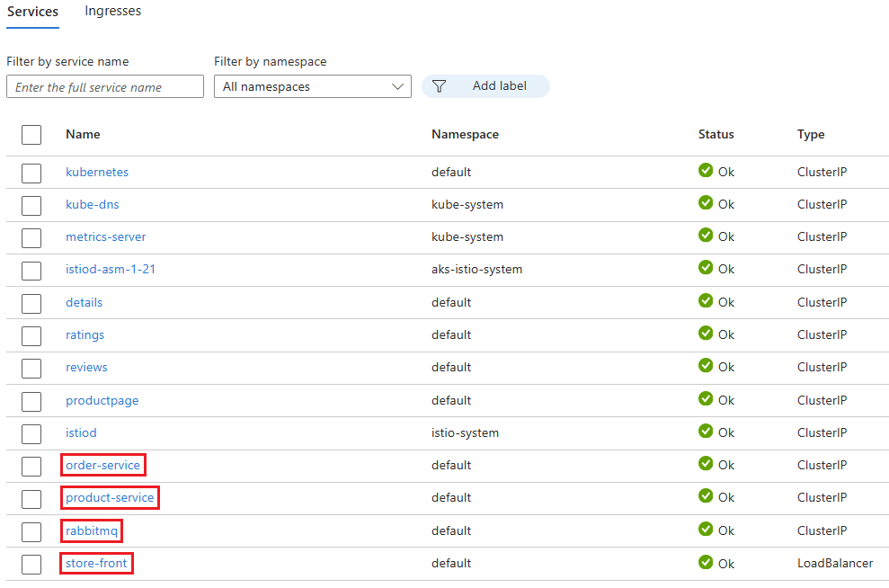Click green status check for istiod-asm-1-21

coord(706,268)
